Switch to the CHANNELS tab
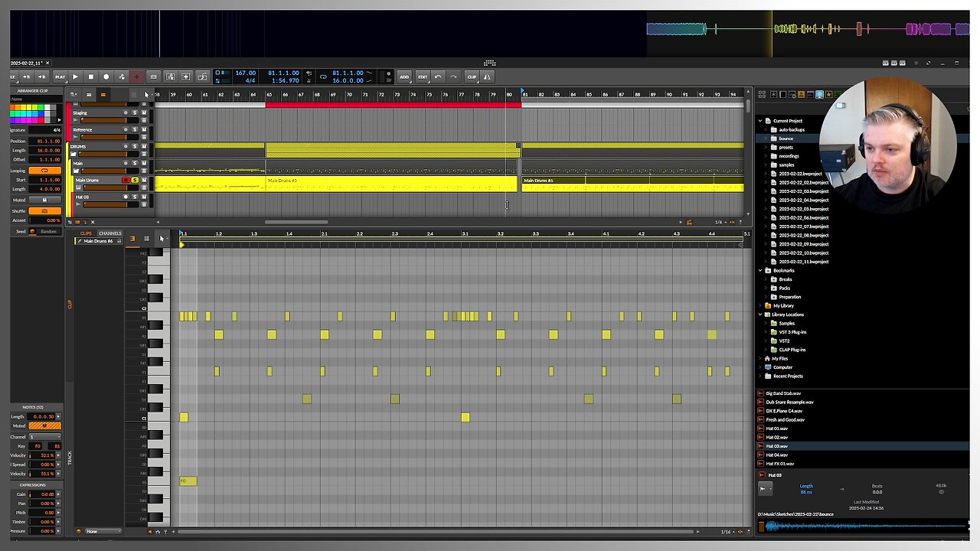Screen dimensions: 980x551 coord(110,233)
